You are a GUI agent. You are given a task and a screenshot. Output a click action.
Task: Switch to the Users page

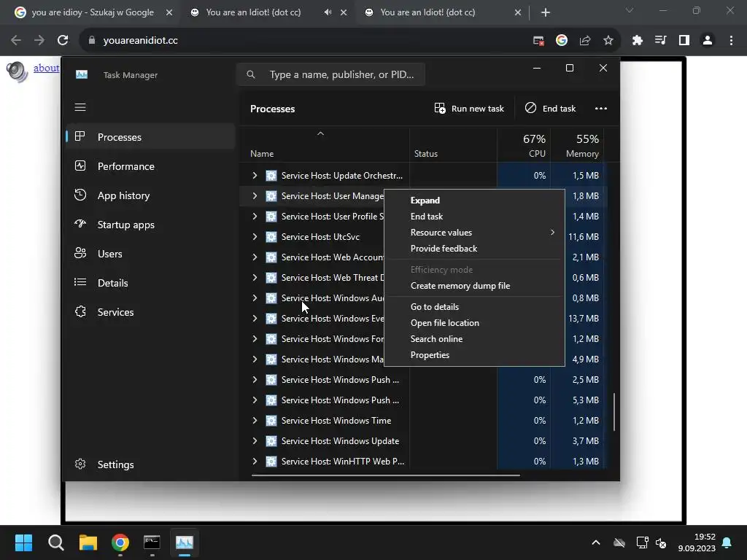tap(150, 254)
